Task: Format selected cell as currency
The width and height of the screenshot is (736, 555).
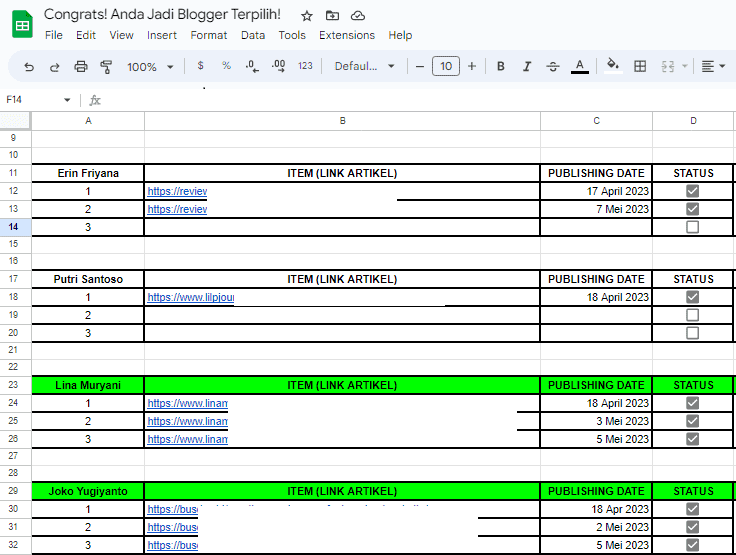Action: coord(200,67)
